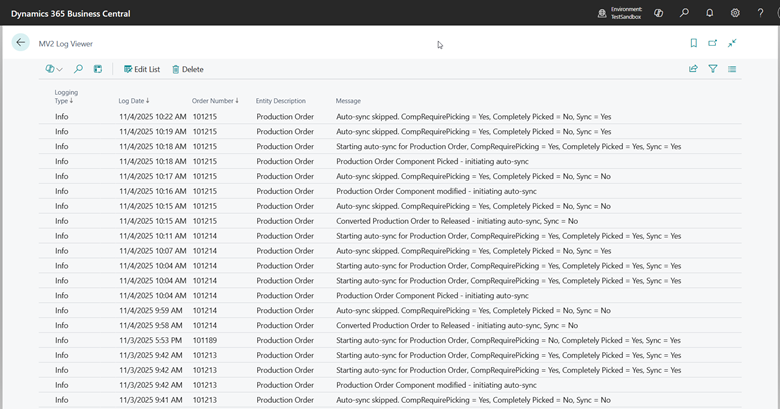Click the Info cell in the 10:22 AM row
Screen dimensions: 780x409
62,116
